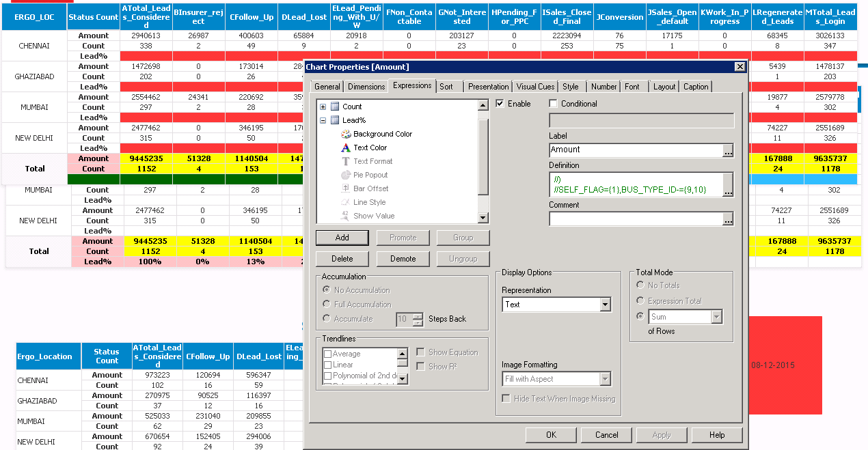868x450 pixels.
Task: Open the Representation dropdown
Action: (605, 305)
